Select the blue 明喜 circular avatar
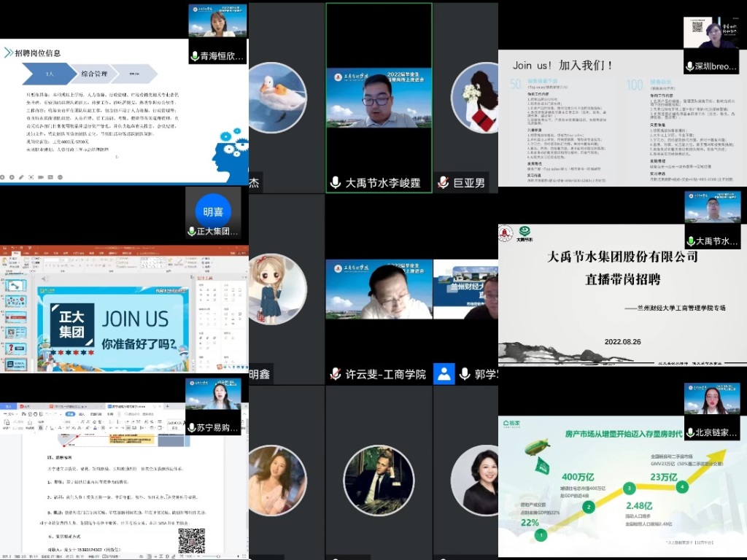 coord(213,211)
